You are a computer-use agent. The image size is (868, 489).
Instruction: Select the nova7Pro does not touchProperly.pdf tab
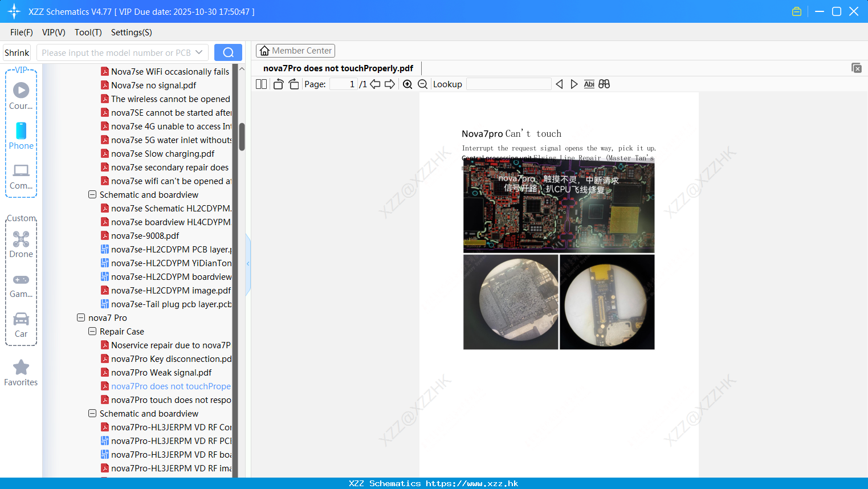click(338, 68)
